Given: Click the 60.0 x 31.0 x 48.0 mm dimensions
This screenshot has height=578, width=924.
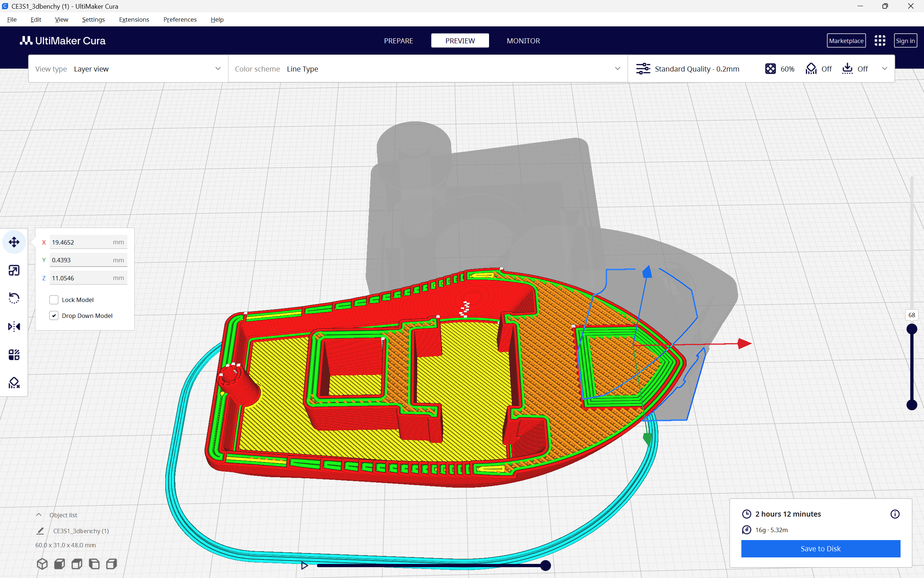Looking at the screenshot, I should click(x=65, y=545).
